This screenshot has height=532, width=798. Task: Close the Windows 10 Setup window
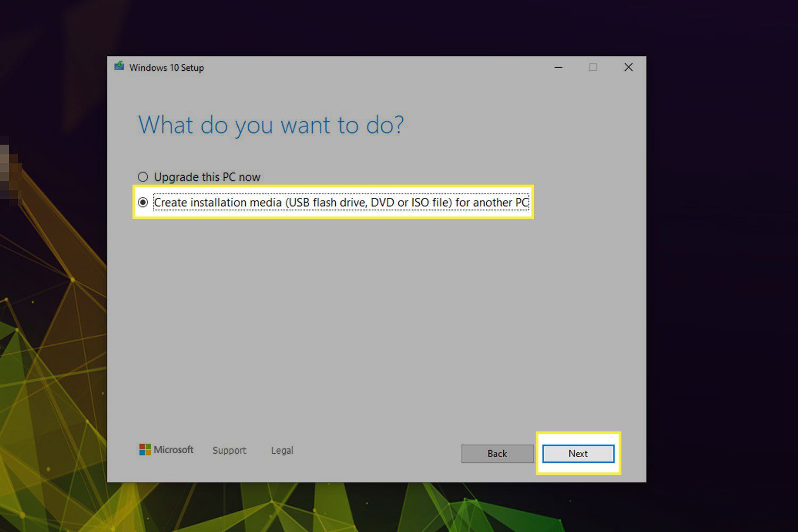point(628,68)
